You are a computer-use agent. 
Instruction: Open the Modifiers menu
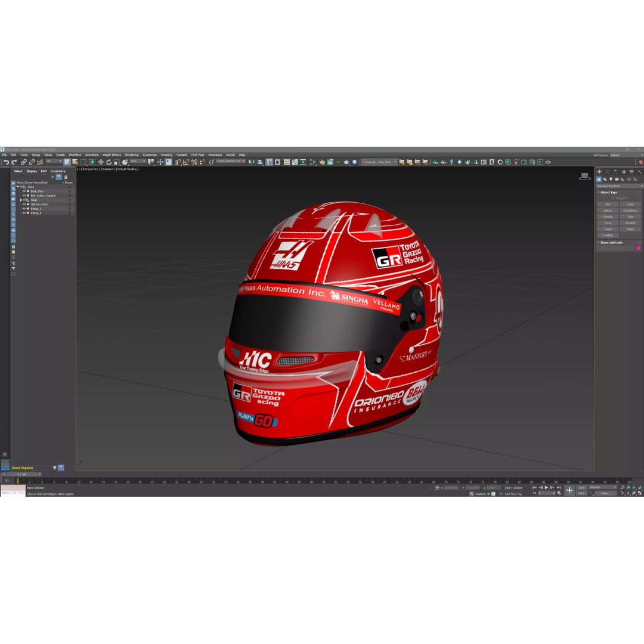tap(75, 155)
